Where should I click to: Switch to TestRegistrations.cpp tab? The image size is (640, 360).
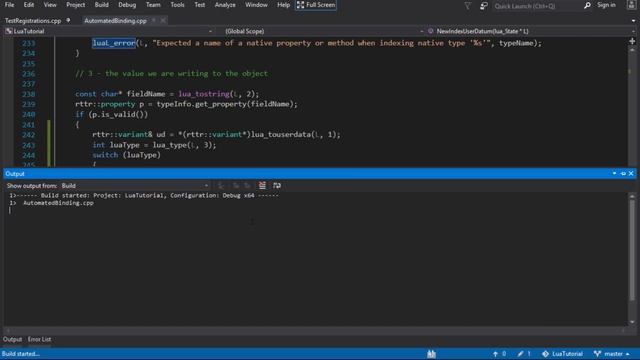33,20
